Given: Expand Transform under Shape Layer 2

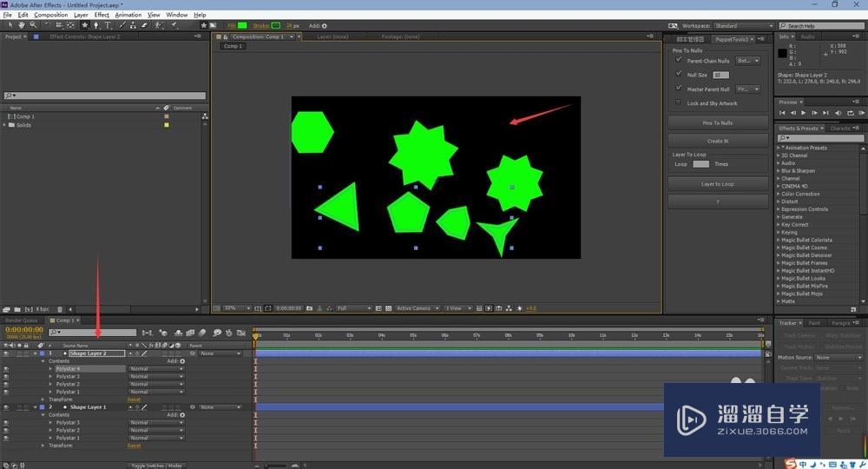Looking at the screenshot, I should pos(43,400).
